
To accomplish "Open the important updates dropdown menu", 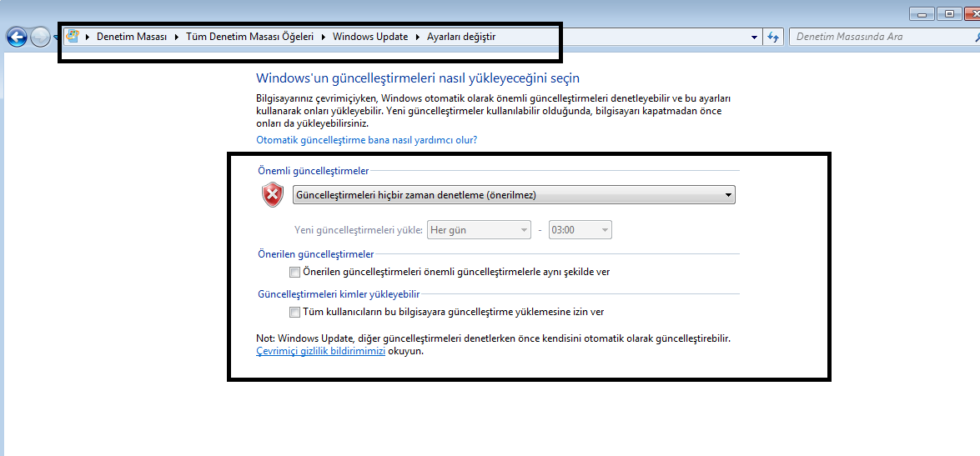I will click(514, 195).
